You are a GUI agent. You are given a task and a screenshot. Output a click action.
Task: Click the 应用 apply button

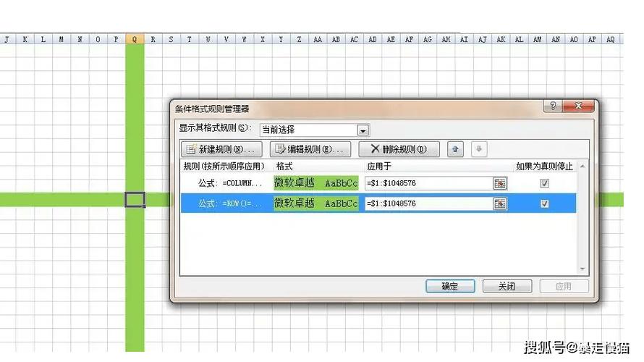click(564, 287)
